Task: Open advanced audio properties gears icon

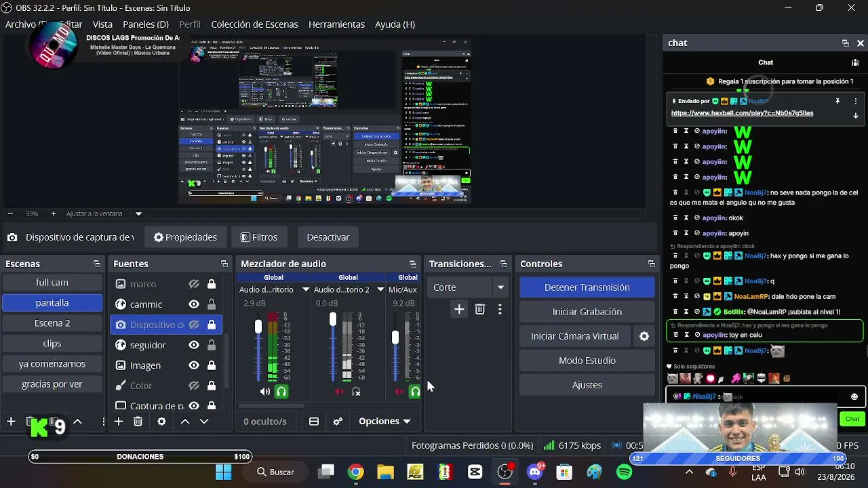Action: coord(338,422)
